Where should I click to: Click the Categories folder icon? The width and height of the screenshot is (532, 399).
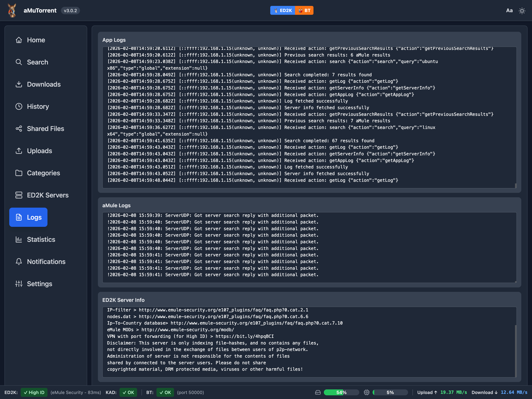click(19, 173)
